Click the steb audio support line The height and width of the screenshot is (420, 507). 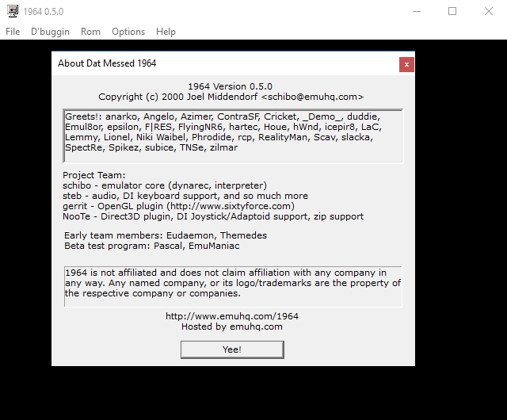point(185,196)
